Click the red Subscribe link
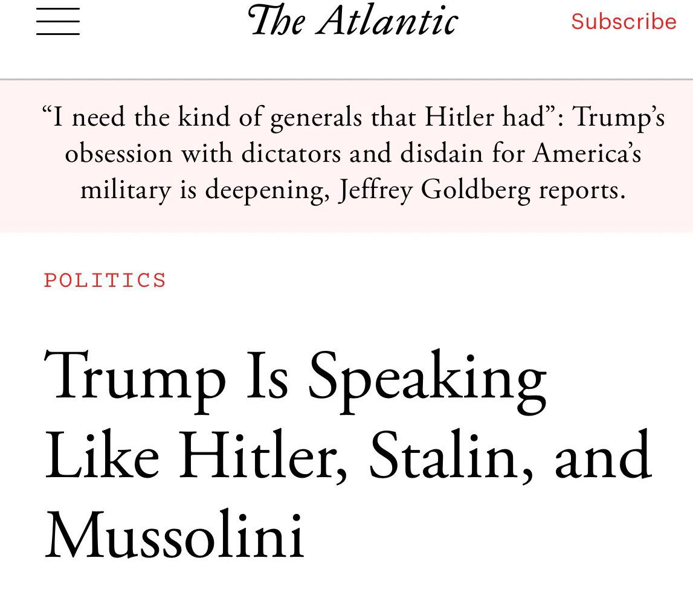Viewport: 693px width, 616px height. [624, 22]
